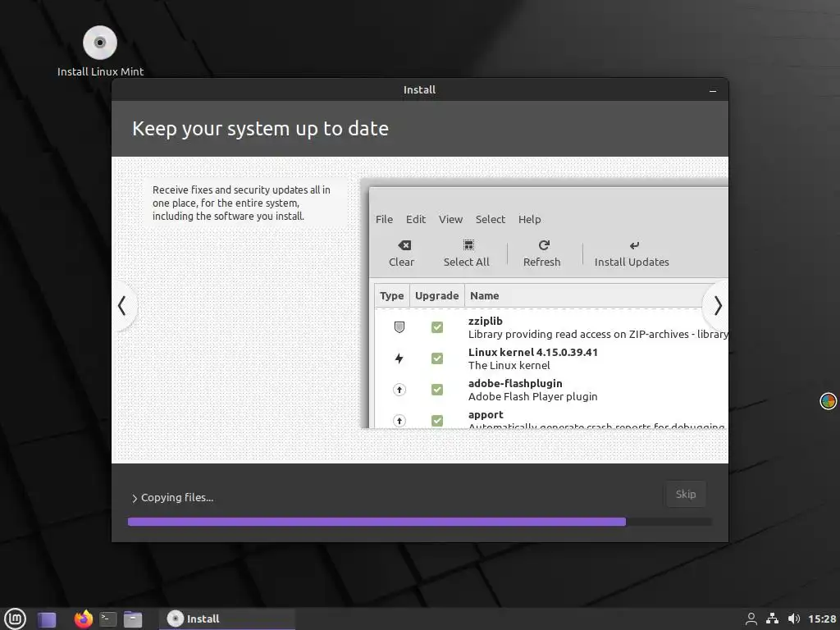This screenshot has height=630, width=840.
Task: Click the zziplib package name
Action: click(486, 321)
